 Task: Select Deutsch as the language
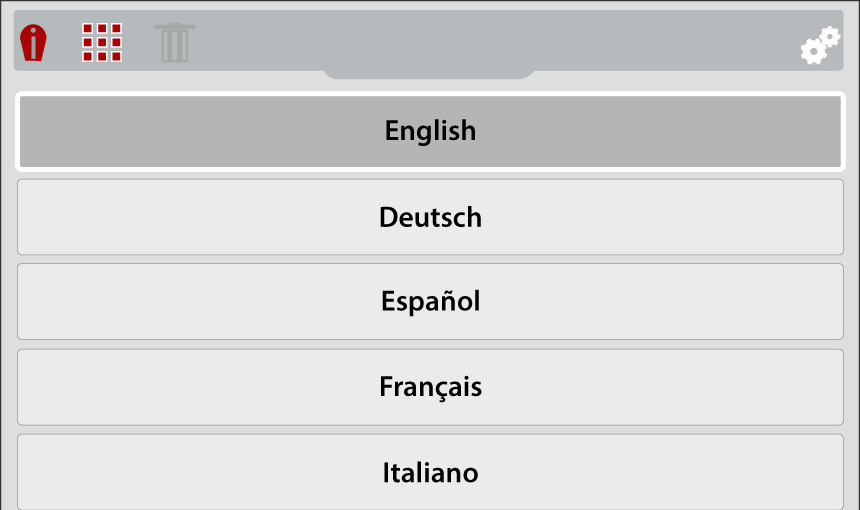430,217
